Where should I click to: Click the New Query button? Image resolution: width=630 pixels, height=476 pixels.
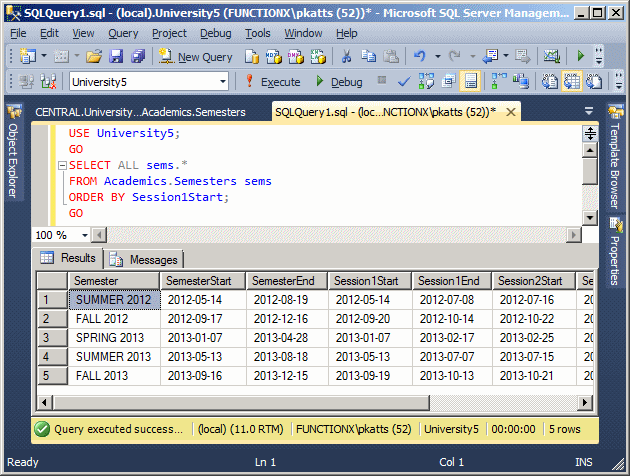[196, 57]
